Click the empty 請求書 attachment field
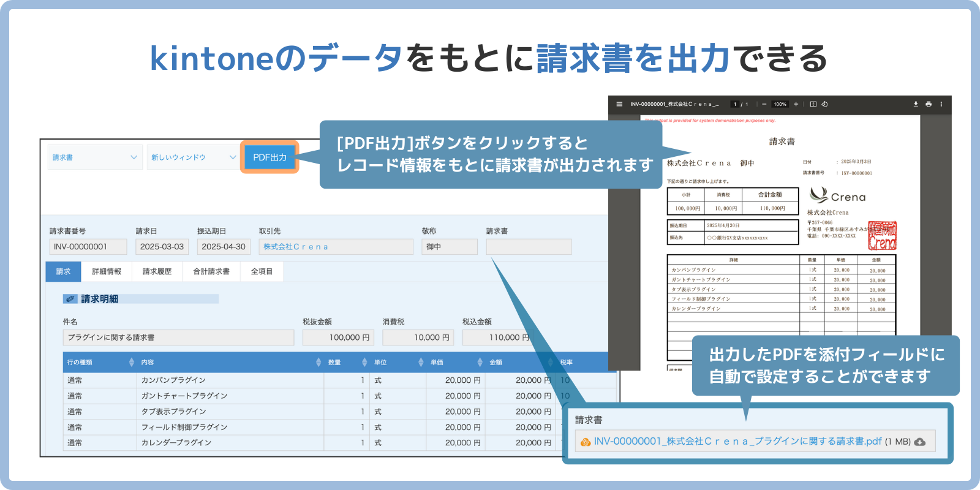Screen dimensions: 980x490 (529, 247)
